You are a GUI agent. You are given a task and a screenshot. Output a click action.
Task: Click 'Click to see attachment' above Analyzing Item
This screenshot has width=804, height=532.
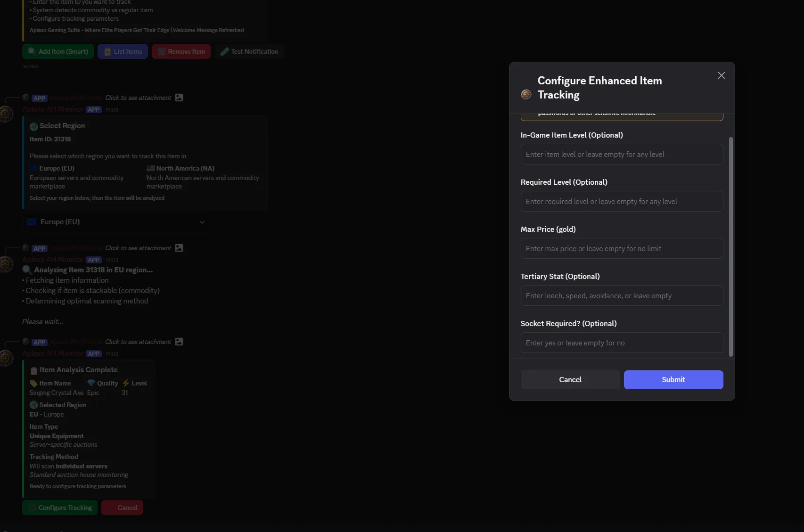(138, 248)
